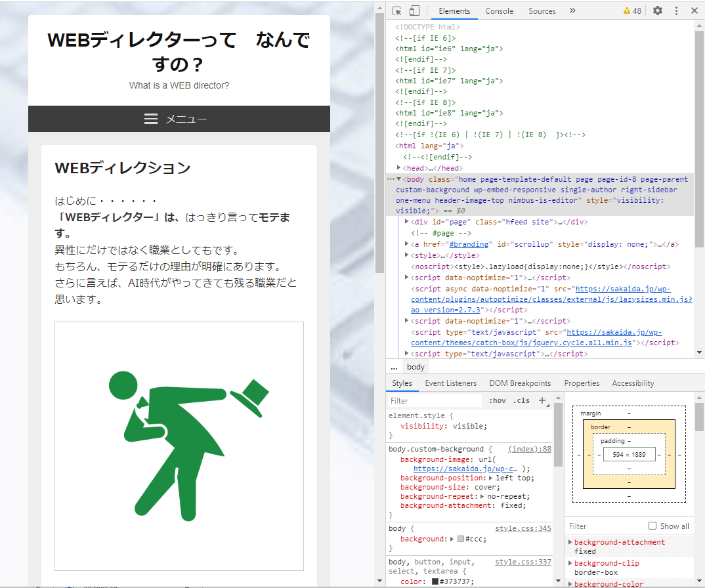Click the background-size: cover declaration
The image size is (705, 588).
pyautogui.click(x=450, y=487)
